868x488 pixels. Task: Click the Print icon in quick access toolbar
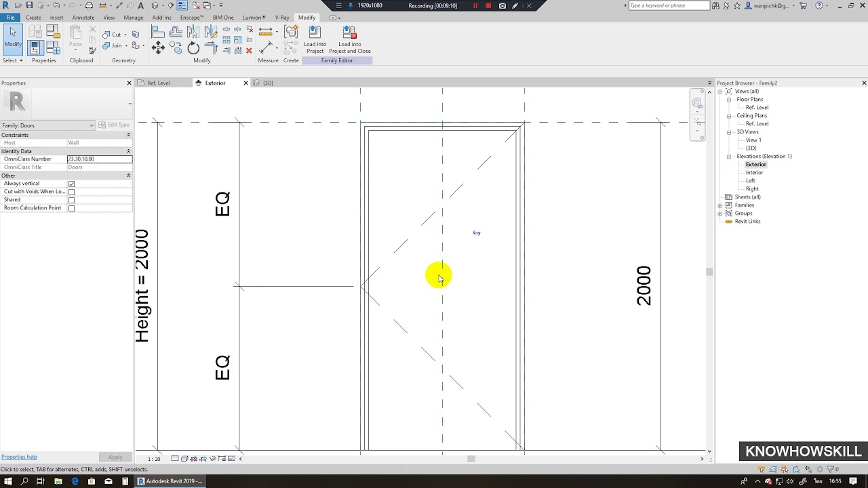[89, 5]
